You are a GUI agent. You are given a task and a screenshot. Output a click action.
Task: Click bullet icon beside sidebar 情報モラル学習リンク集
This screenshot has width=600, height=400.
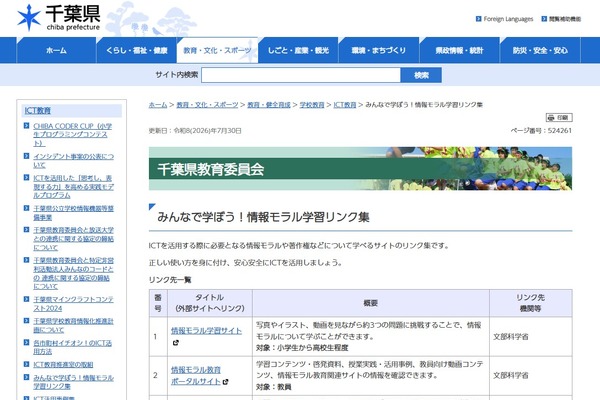click(26, 377)
